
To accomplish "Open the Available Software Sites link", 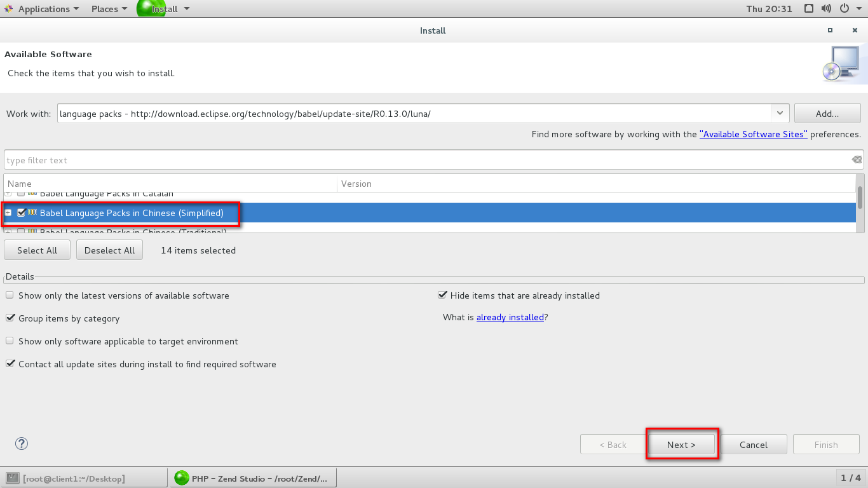I will coord(754,134).
